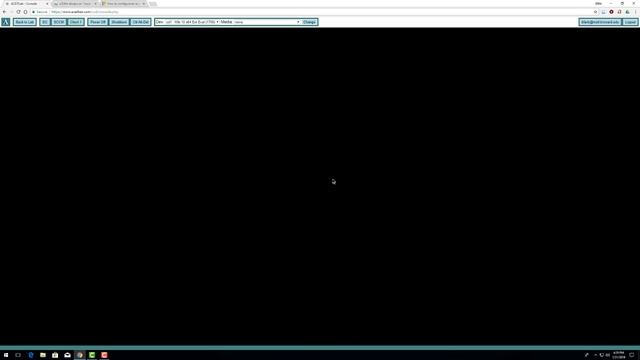This screenshot has height=360, width=640.
Task: Click the Reset Off button
Action: [98, 22]
